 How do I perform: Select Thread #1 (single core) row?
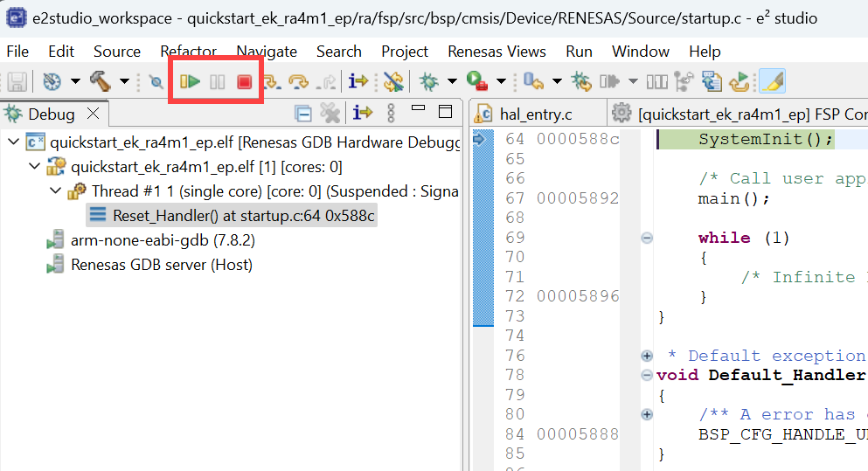point(262,191)
